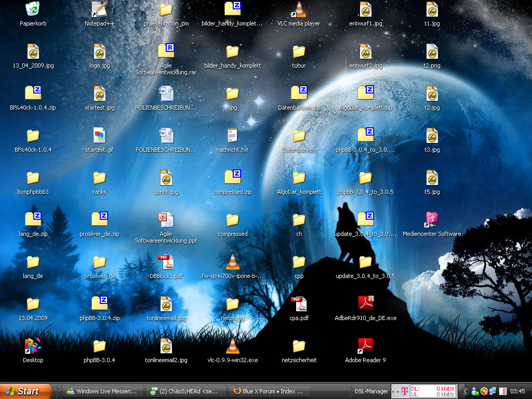Switch to Windows Live Messenger taskbar button

102,391
